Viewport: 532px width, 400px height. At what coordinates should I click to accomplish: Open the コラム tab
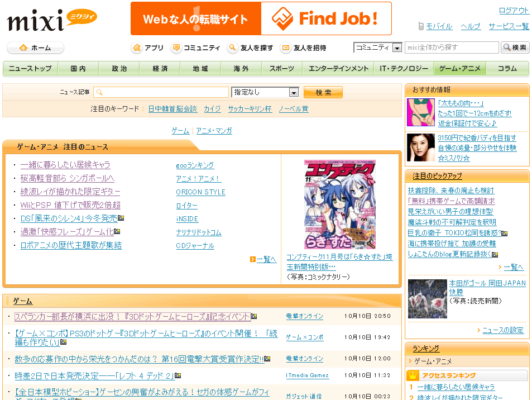tap(507, 68)
